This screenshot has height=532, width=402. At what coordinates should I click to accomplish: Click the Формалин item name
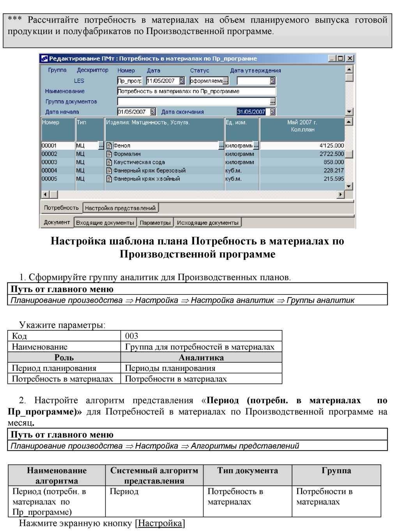127,154
